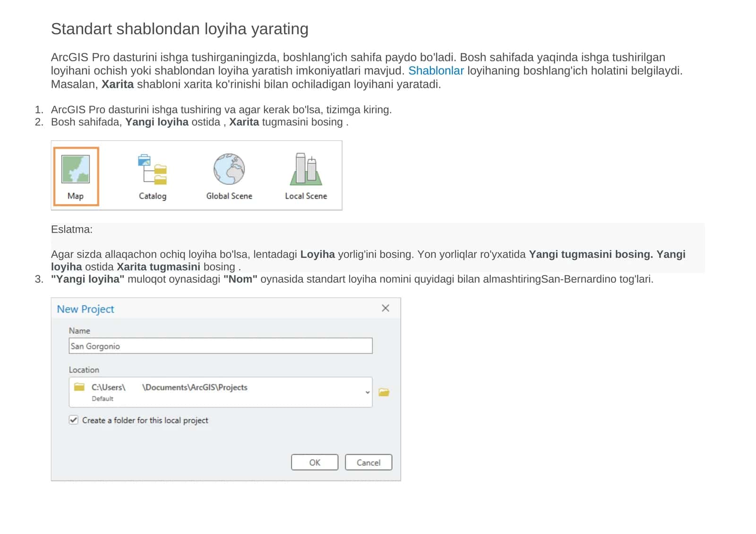Toggle 'Create a folder for this local project' checkbox
756x534 pixels.
(74, 420)
